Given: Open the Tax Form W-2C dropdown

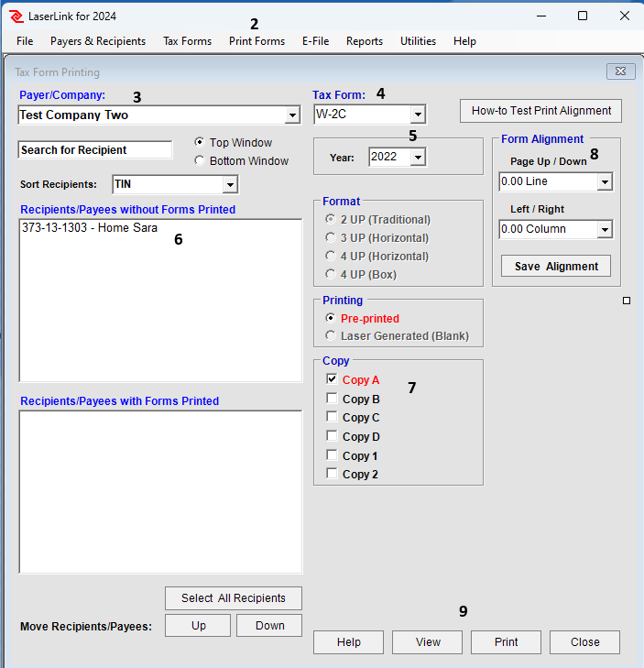Looking at the screenshot, I should pos(417,115).
